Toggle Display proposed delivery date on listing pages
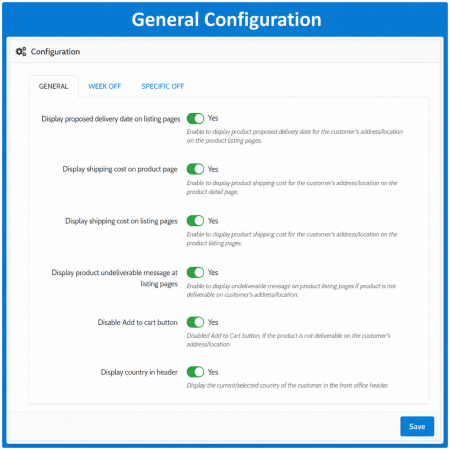The image size is (450, 450). click(x=195, y=118)
